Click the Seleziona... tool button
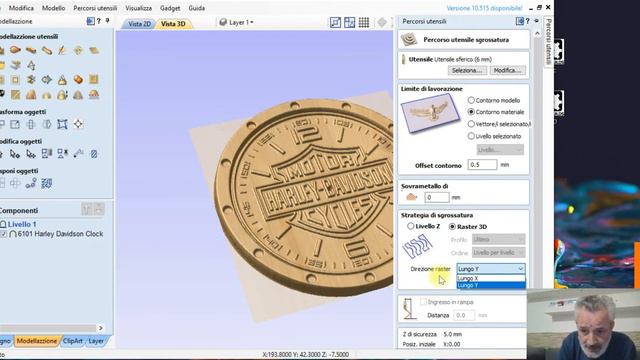This screenshot has width=640, height=360. point(467,70)
